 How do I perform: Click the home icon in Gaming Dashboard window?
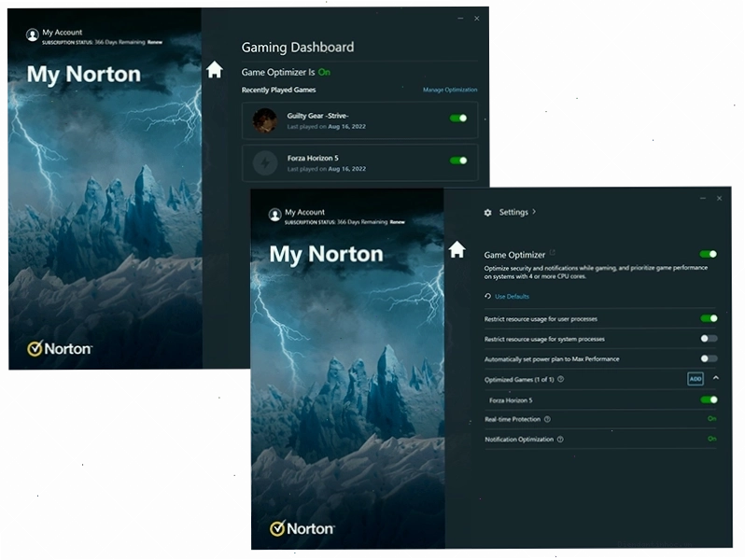coord(215,70)
